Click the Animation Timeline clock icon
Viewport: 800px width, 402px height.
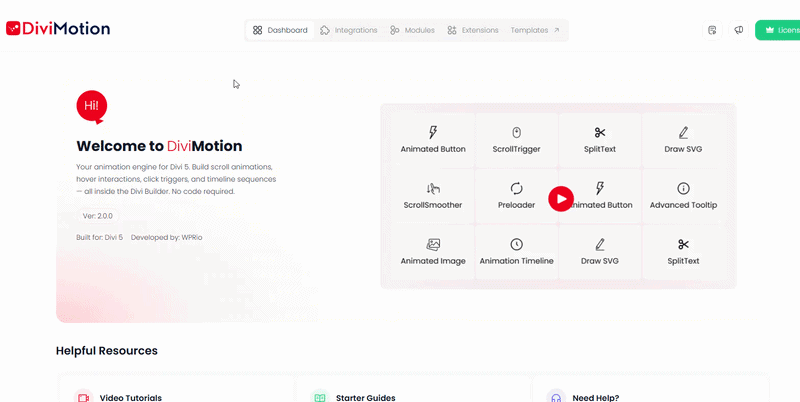pyautogui.click(x=516, y=244)
